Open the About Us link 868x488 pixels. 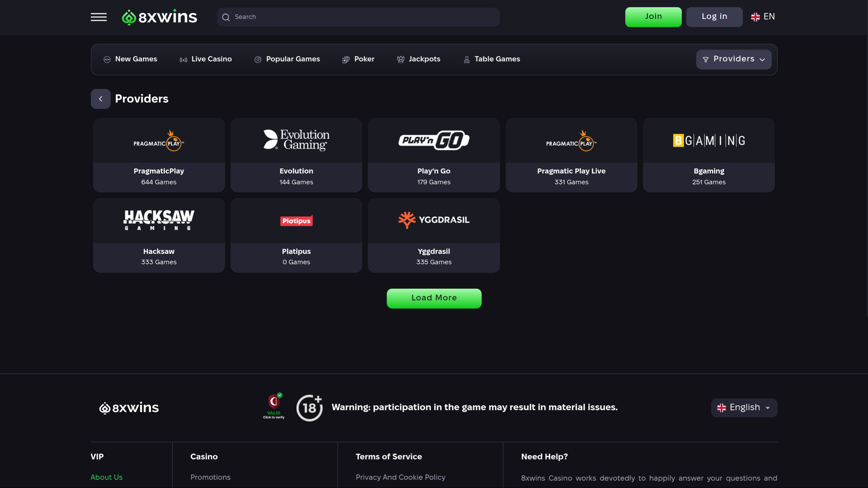point(106,477)
